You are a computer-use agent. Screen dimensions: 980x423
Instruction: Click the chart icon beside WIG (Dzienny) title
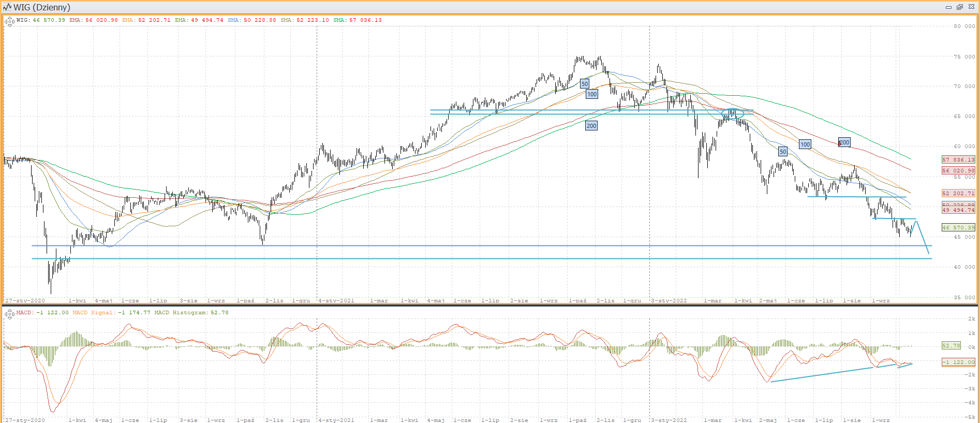coord(7,7)
